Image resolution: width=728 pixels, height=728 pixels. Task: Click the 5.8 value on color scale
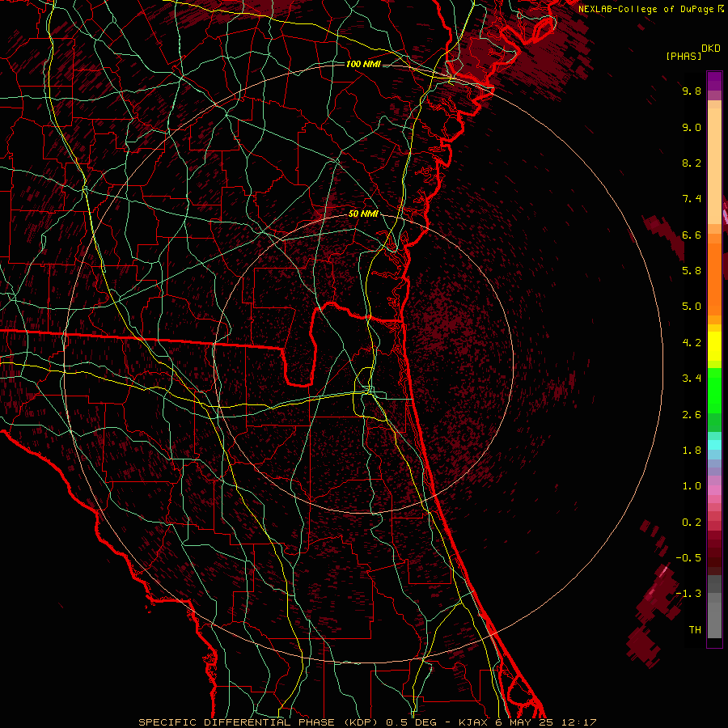pos(692,271)
